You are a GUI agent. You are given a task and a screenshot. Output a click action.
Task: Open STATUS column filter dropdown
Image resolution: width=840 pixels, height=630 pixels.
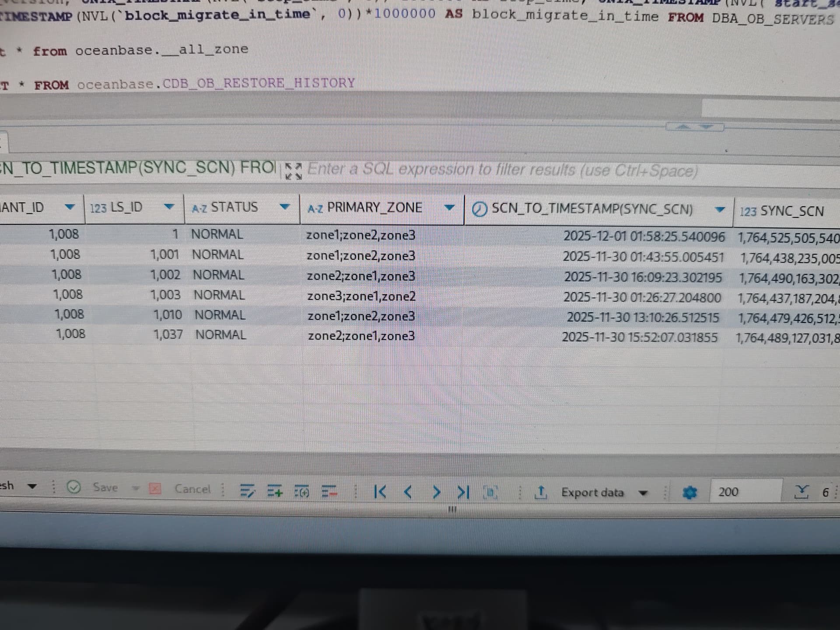pyautogui.click(x=284, y=206)
